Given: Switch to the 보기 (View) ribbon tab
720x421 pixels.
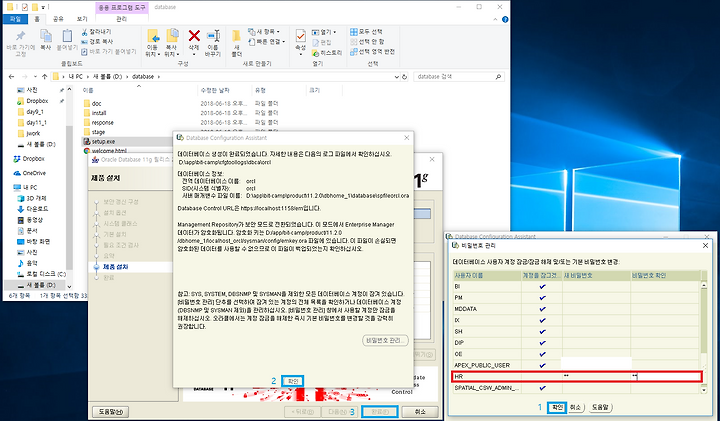Looking at the screenshot, I should point(82,19).
